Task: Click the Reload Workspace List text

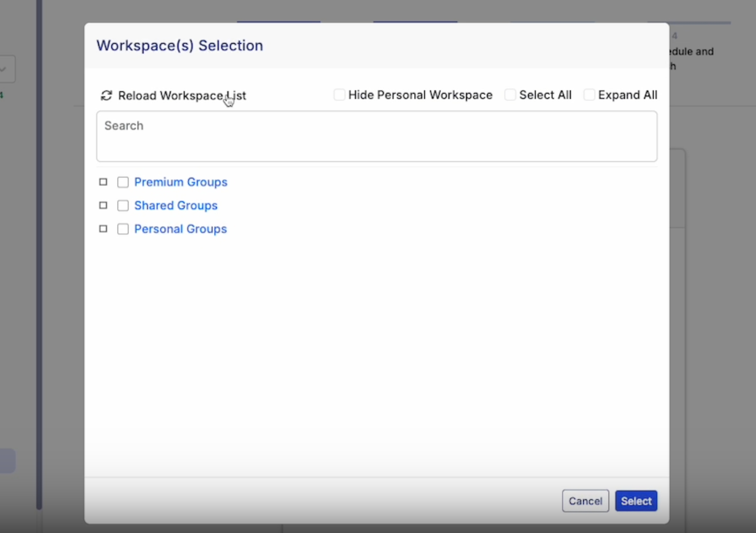Action: (182, 96)
